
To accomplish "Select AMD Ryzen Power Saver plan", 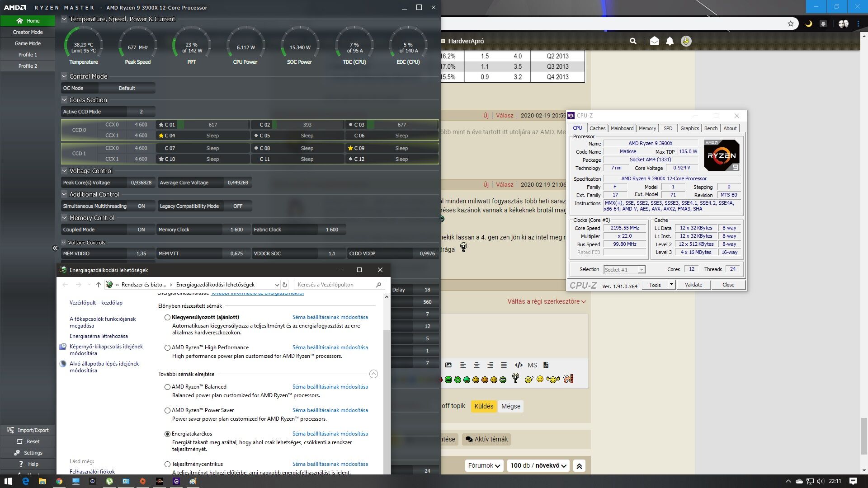I will (167, 411).
